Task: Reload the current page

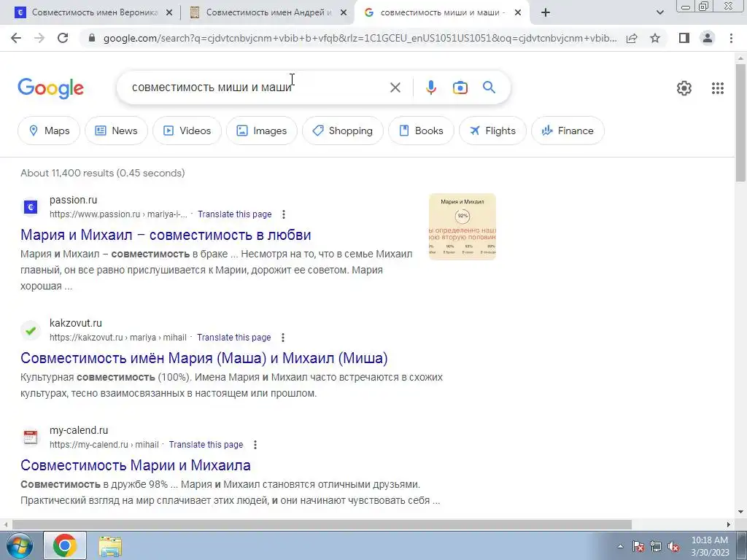Action: (63, 38)
